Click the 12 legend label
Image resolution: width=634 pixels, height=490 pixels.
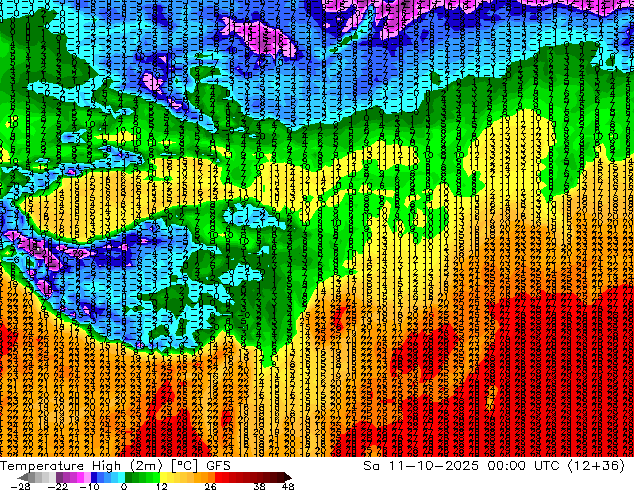162,486
